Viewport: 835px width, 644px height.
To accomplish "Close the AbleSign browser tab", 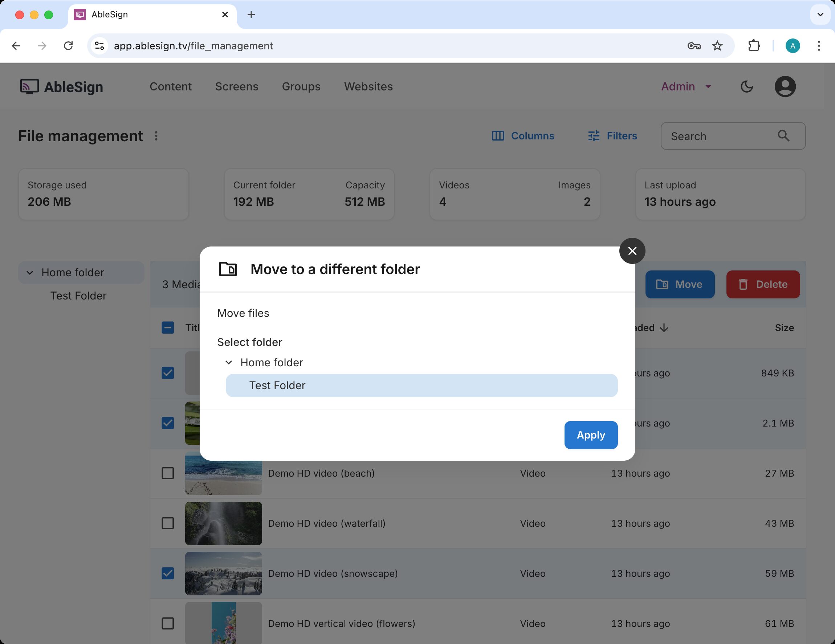I will pyautogui.click(x=225, y=15).
